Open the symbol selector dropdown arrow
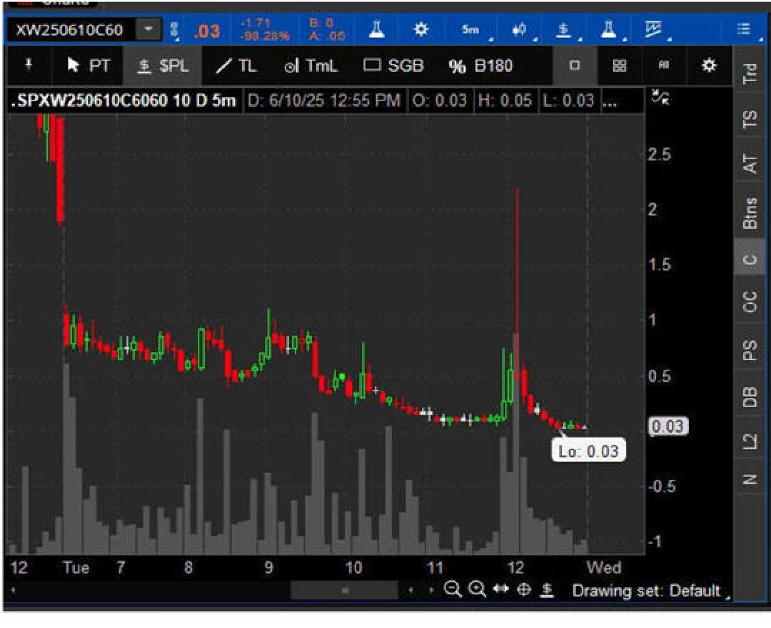Screen dimensions: 771x628 pyautogui.click(x=148, y=30)
